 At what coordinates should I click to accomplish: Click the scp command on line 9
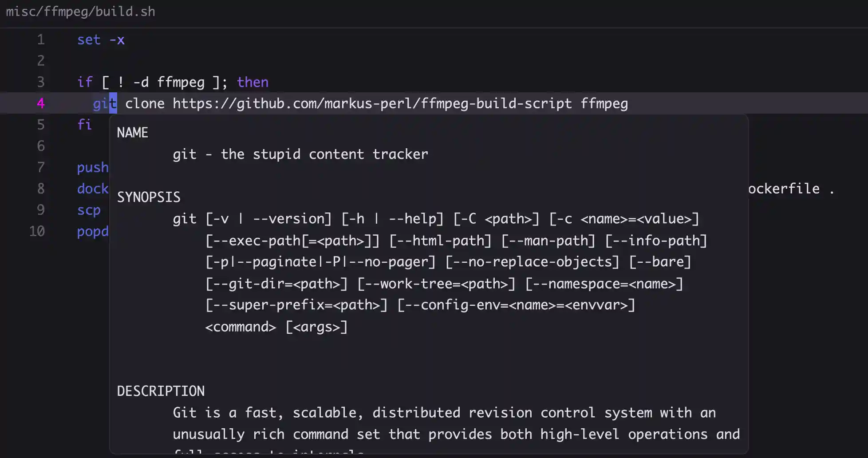tap(89, 210)
